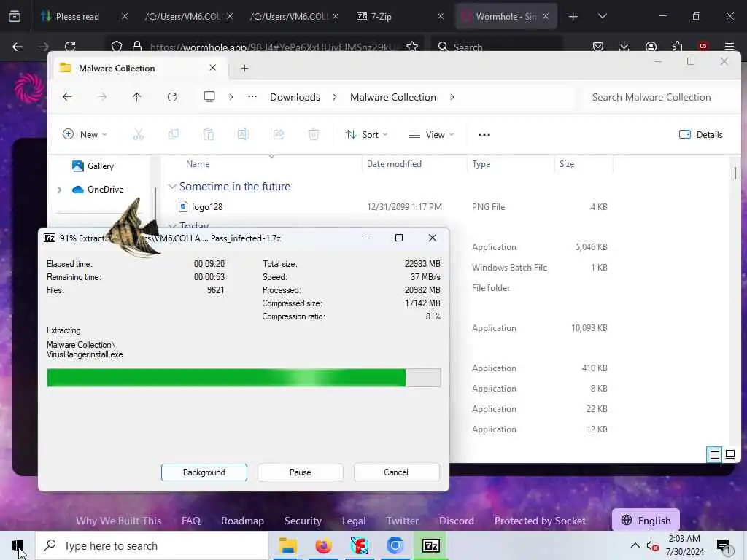Pause the 7-Zip extraction
This screenshot has height=560, width=747.
(300, 472)
